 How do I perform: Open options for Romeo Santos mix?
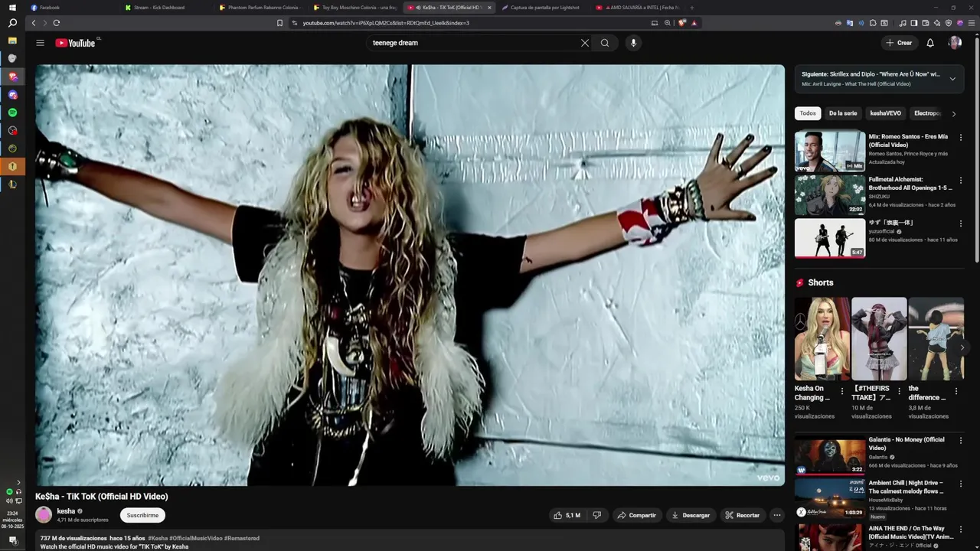[x=961, y=138]
